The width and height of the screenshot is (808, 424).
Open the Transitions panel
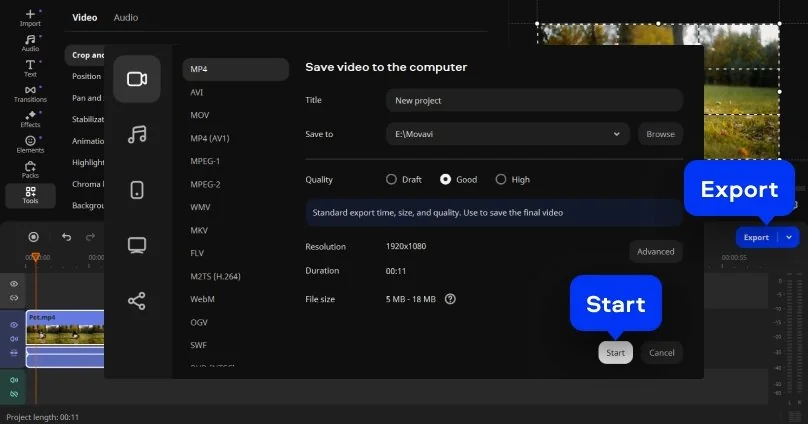click(x=30, y=94)
